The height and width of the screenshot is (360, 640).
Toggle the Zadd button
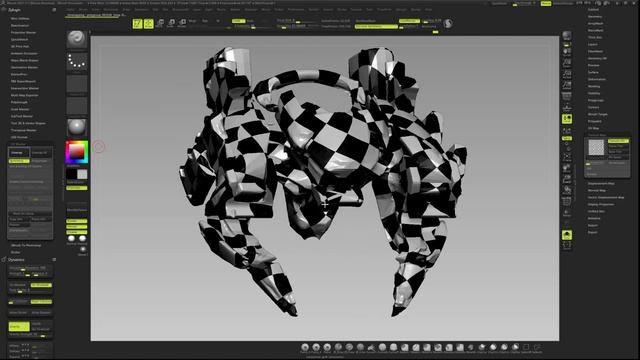tap(238, 20)
